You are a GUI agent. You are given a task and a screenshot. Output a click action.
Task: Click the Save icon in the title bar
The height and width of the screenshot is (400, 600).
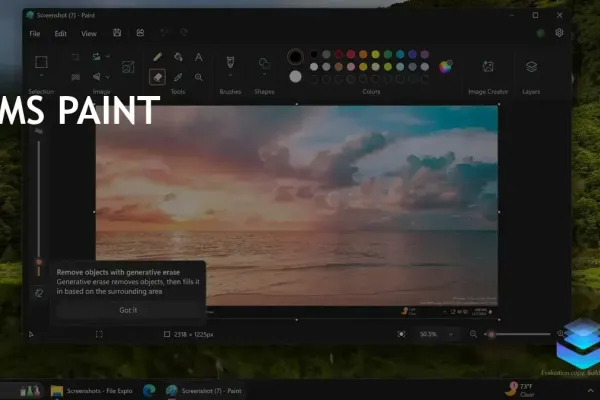tap(117, 33)
